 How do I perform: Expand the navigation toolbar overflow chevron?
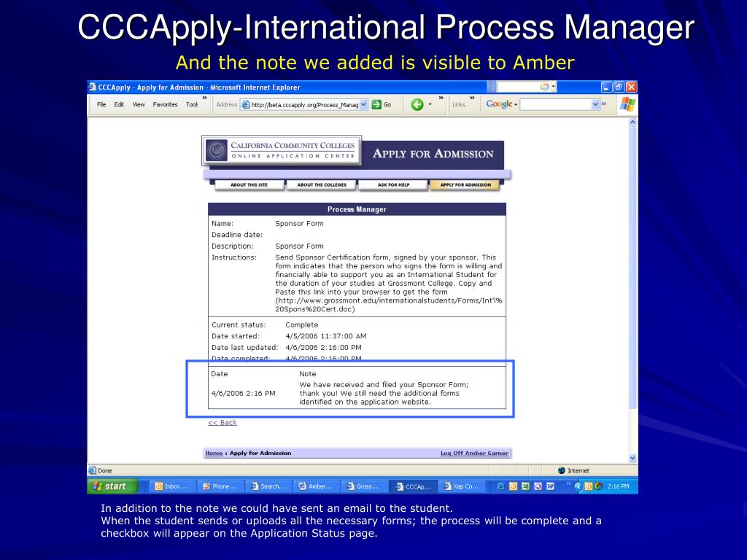pyautogui.click(x=441, y=98)
